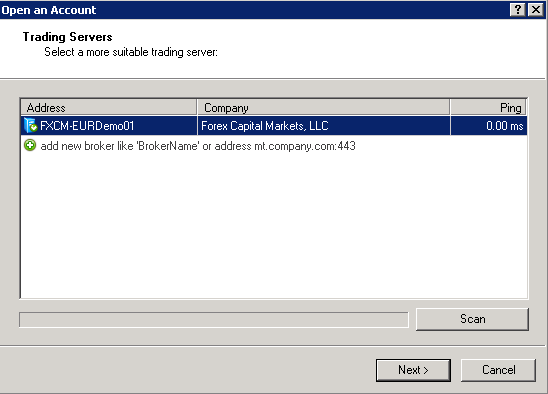
Task: Click the divider between Address and Company headers
Action: [x=197, y=107]
